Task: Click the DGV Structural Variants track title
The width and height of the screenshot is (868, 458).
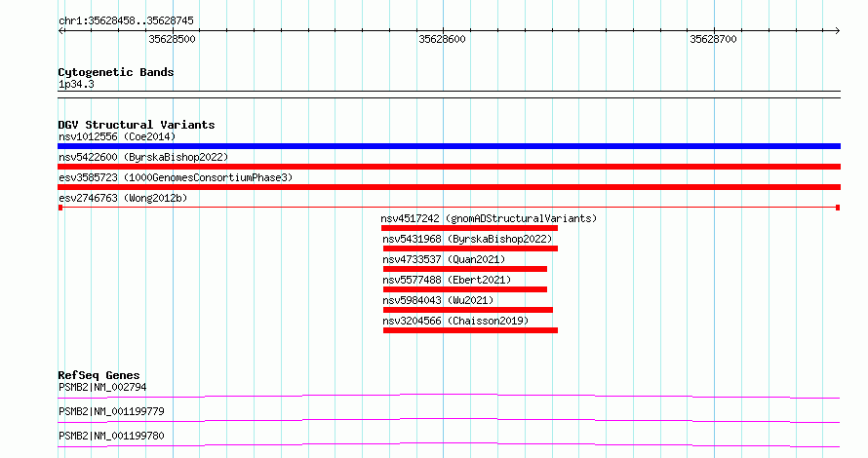Action: 137,125
